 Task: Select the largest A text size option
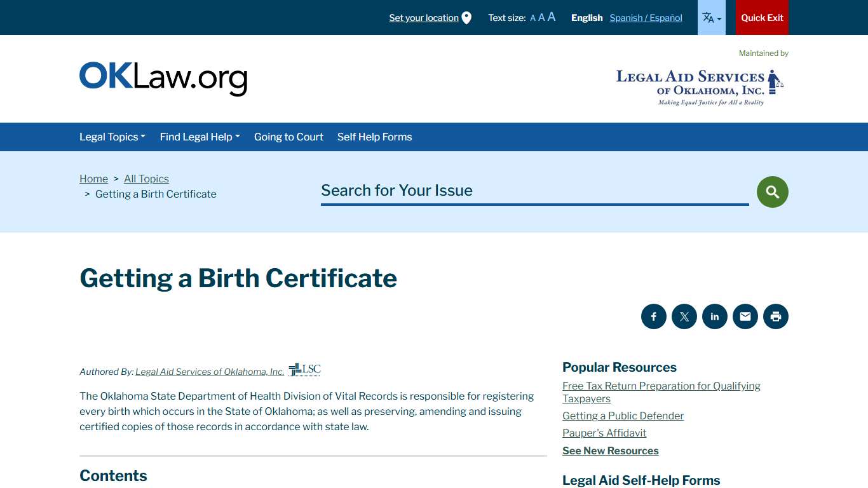pyautogui.click(x=551, y=17)
